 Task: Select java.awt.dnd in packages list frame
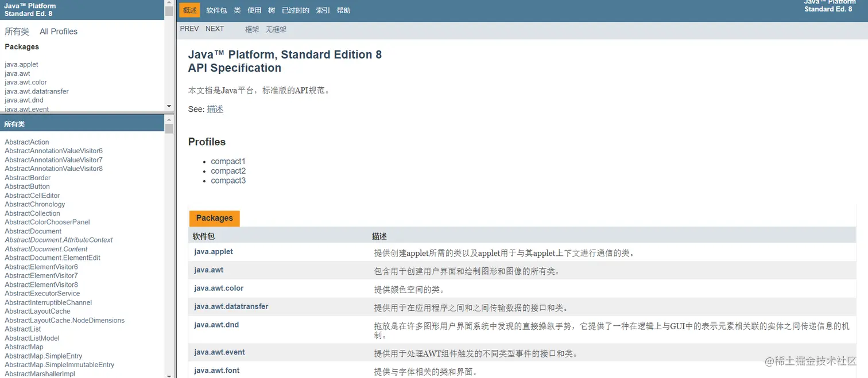point(24,100)
